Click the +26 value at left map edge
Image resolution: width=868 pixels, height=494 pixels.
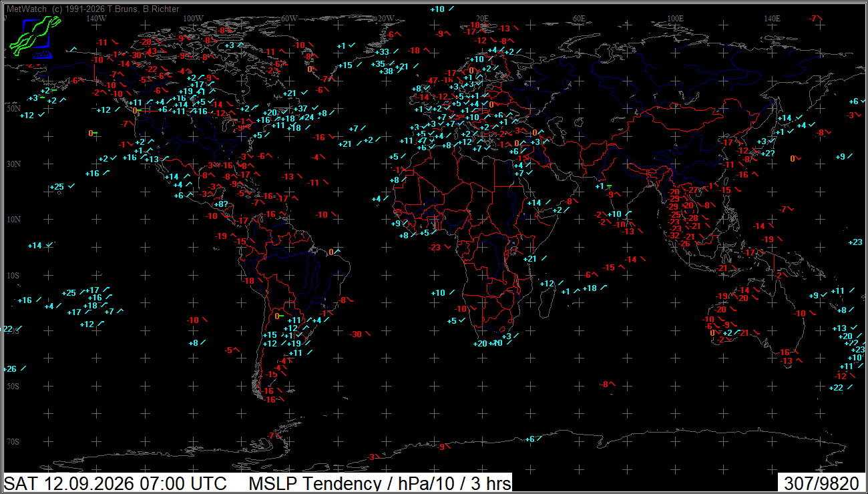coord(10,369)
